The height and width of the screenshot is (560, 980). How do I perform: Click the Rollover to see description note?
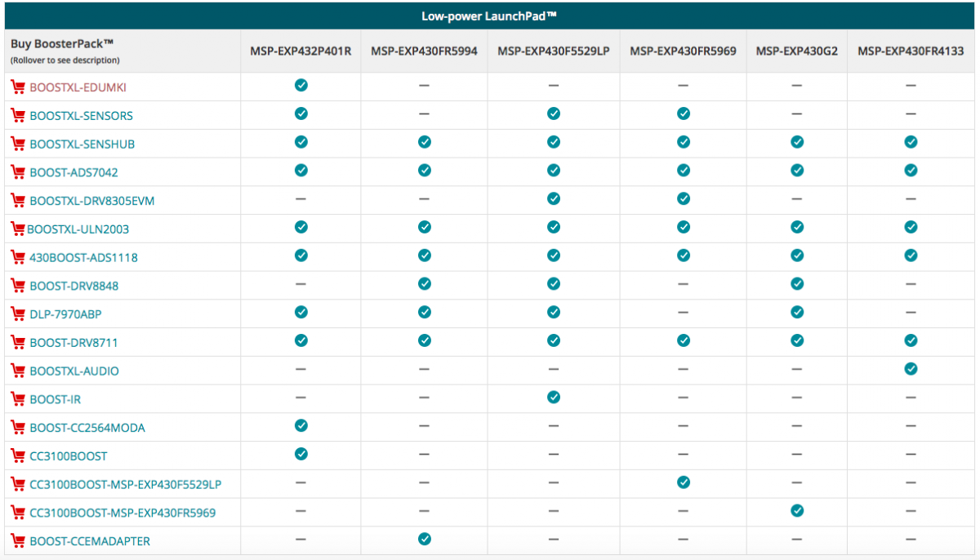coord(65,60)
